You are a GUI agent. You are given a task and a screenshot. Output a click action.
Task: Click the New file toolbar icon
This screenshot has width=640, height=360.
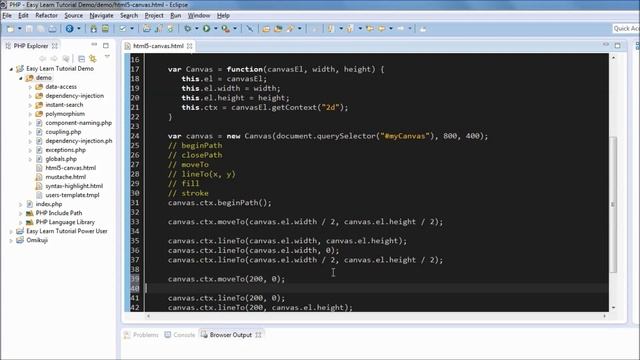11,29
